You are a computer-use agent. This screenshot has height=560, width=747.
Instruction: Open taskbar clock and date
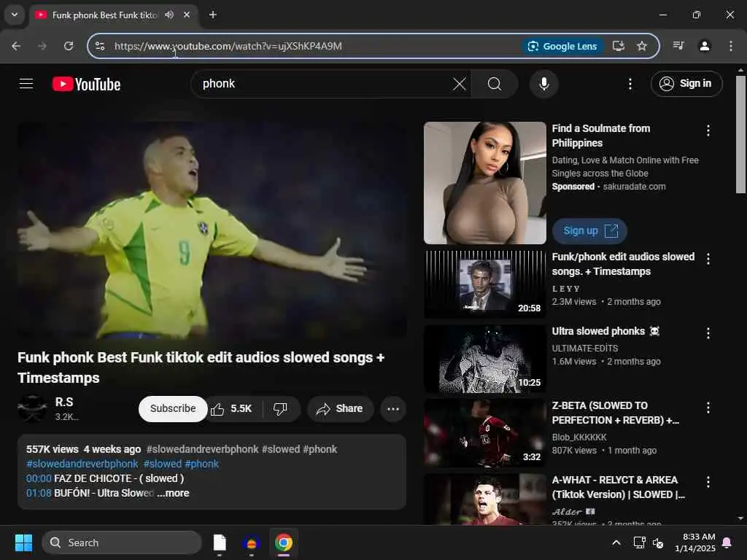click(x=695, y=542)
